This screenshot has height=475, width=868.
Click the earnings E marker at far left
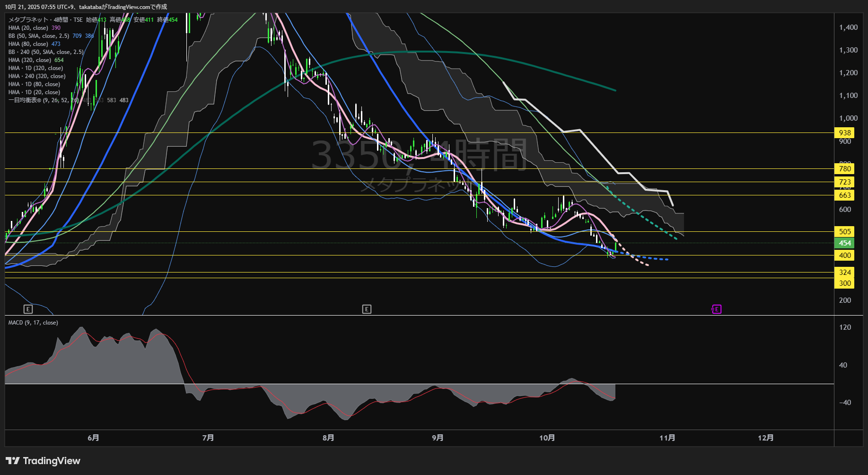[28, 309]
